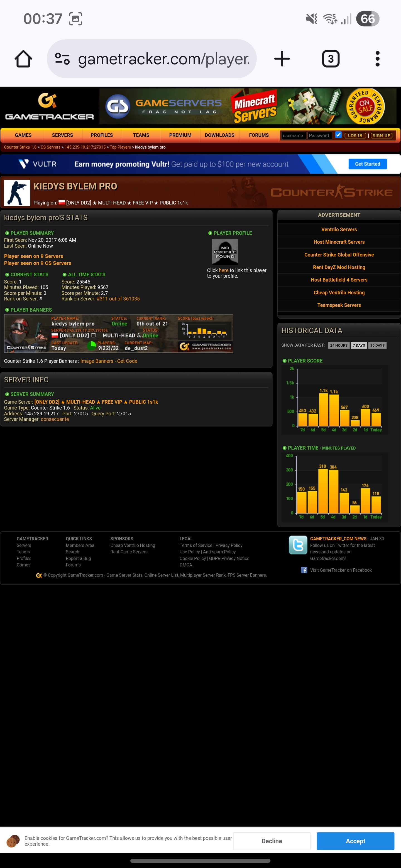This screenshot has height=868, width=401.
Task: Click the Today bar in Player Score chart
Action: coord(376,420)
